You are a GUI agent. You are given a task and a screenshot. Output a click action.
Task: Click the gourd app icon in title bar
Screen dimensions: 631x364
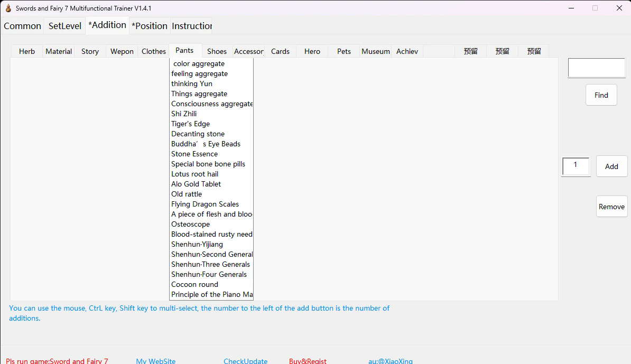[x=8, y=8]
